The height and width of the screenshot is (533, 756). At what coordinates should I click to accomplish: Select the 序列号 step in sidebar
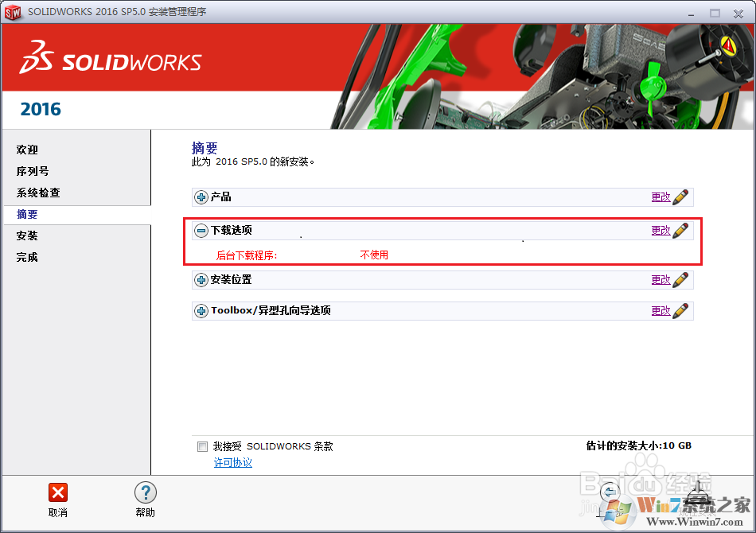[33, 170]
